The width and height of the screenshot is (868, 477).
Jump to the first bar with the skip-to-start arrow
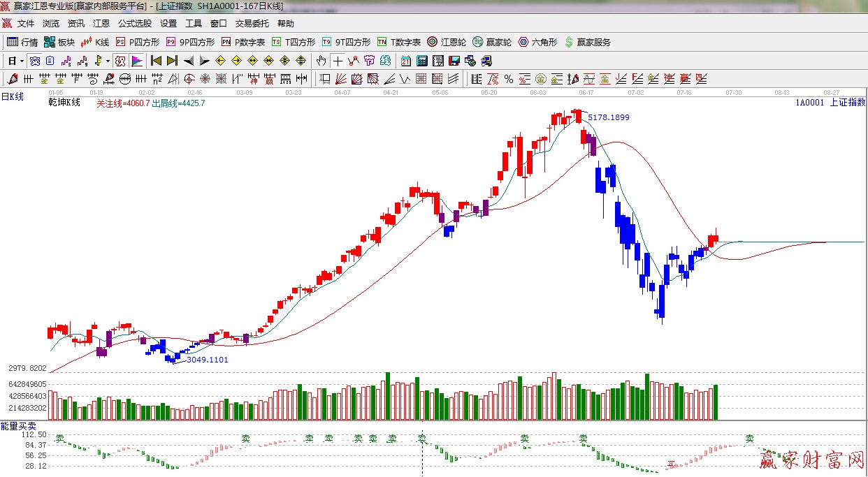pos(156,61)
